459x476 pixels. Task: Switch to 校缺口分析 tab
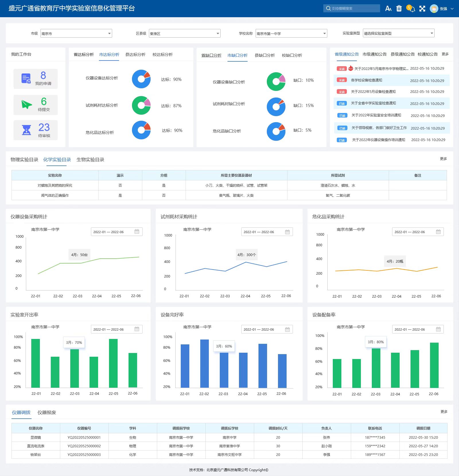pyautogui.click(x=292, y=55)
